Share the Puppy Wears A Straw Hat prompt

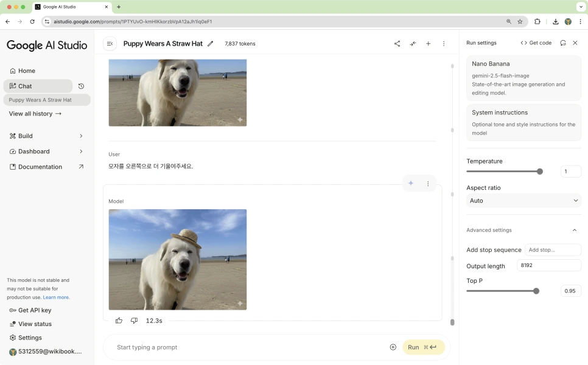click(x=397, y=43)
